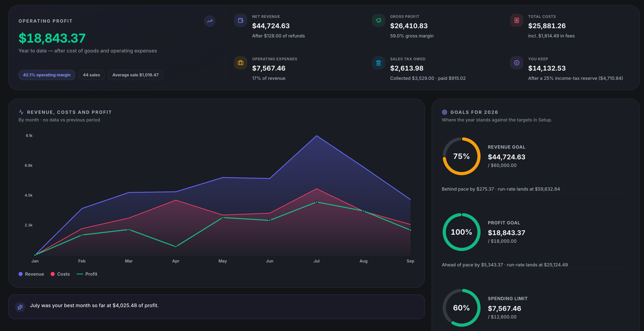Click the briefcase icon beside Operating Expenses
This screenshot has width=644, height=331.
pyautogui.click(x=240, y=63)
